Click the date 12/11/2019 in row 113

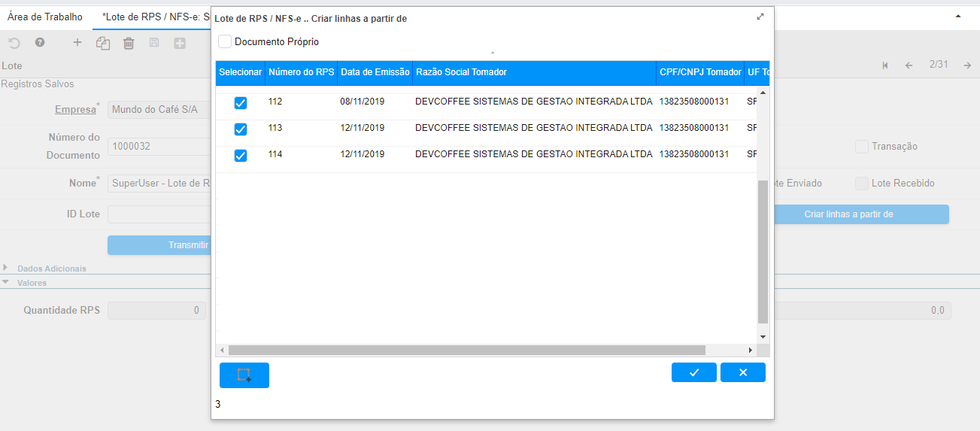click(363, 128)
